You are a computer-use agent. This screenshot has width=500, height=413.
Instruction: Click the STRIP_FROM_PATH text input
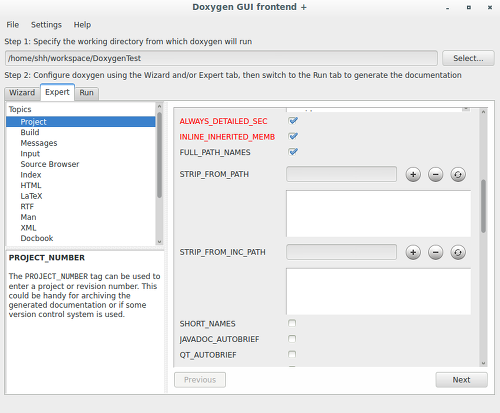coord(341,174)
